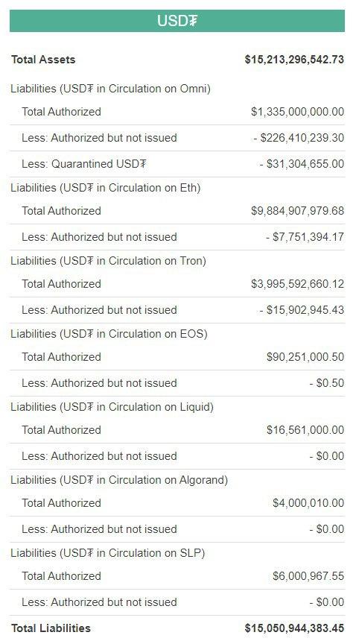
Task: Select the Liquid Total Authorized $16,561,000.00 value
Action: click(x=305, y=430)
